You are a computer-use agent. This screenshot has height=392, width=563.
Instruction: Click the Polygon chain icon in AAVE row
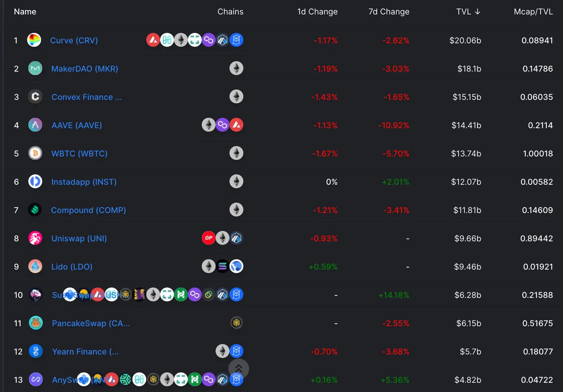click(223, 125)
